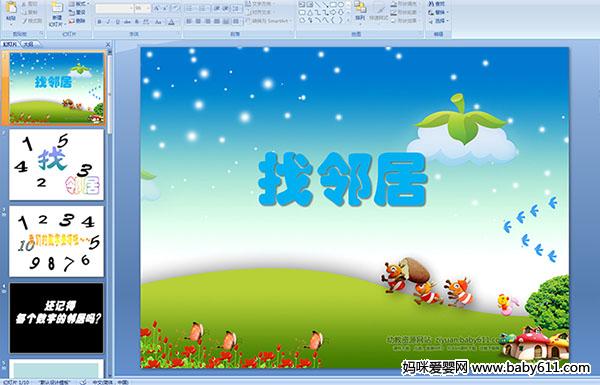Click the Character Spacing icon
The width and height of the screenshot is (600, 385).
point(146,22)
